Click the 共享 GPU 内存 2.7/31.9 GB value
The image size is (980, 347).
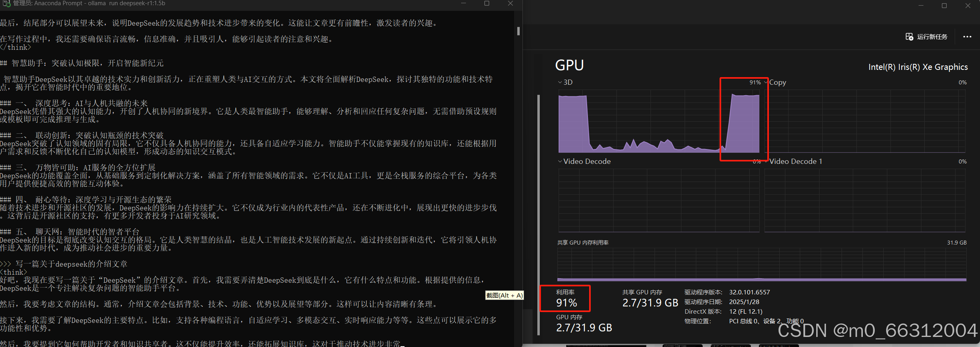point(650,303)
